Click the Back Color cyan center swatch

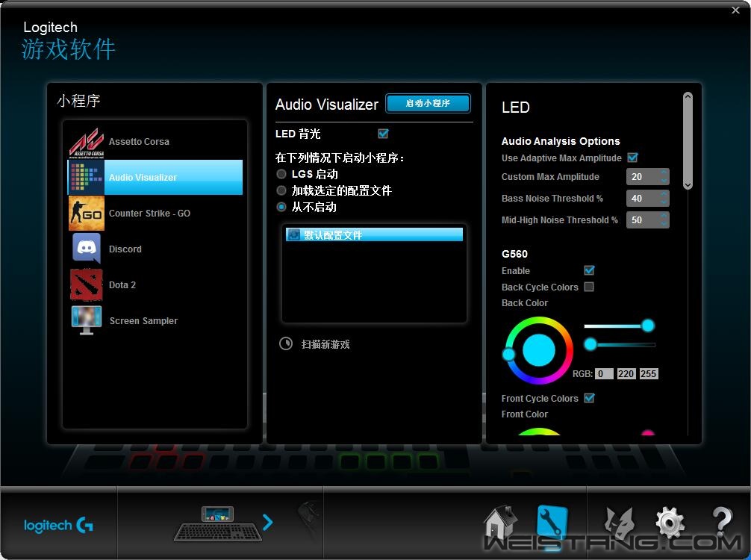point(538,350)
